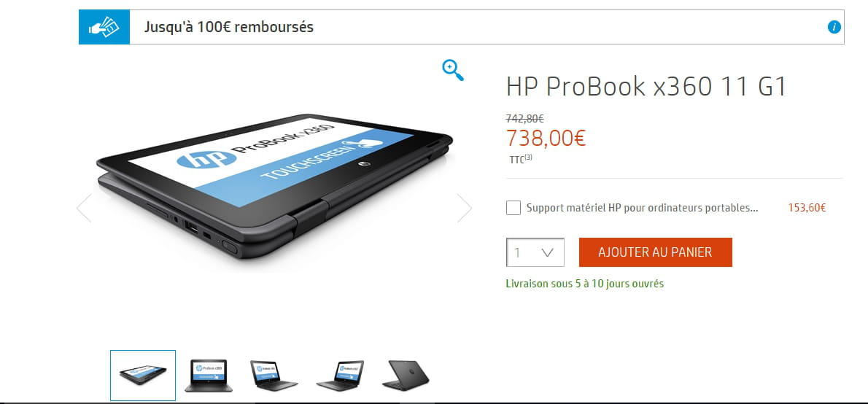Viewport: 868px width, 404px height.
Task: View the fifth thumbnail showing laptop back
Action: [x=406, y=376]
